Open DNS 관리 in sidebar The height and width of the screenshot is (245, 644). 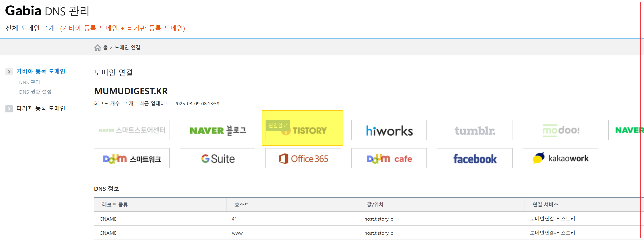coord(30,82)
